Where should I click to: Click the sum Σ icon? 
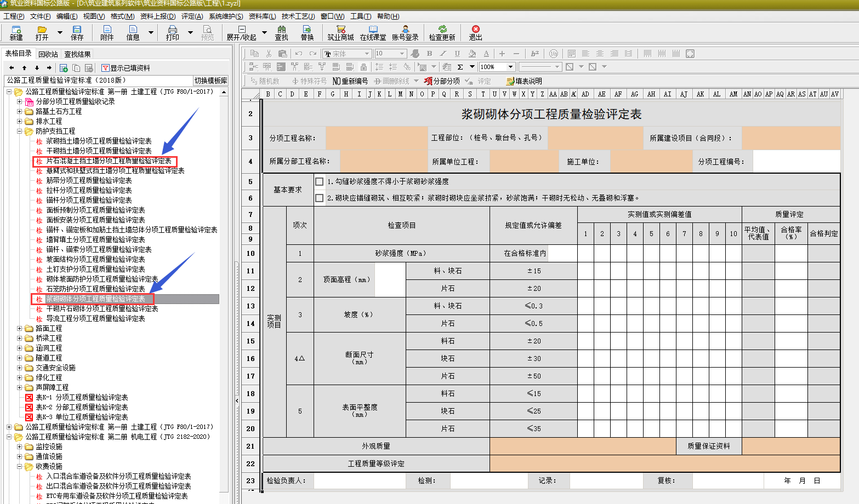(x=460, y=67)
